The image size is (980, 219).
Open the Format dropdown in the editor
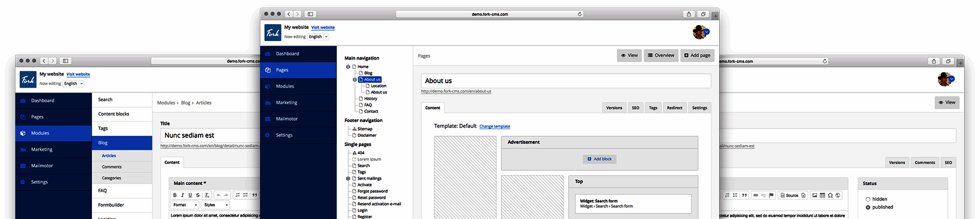point(185,205)
